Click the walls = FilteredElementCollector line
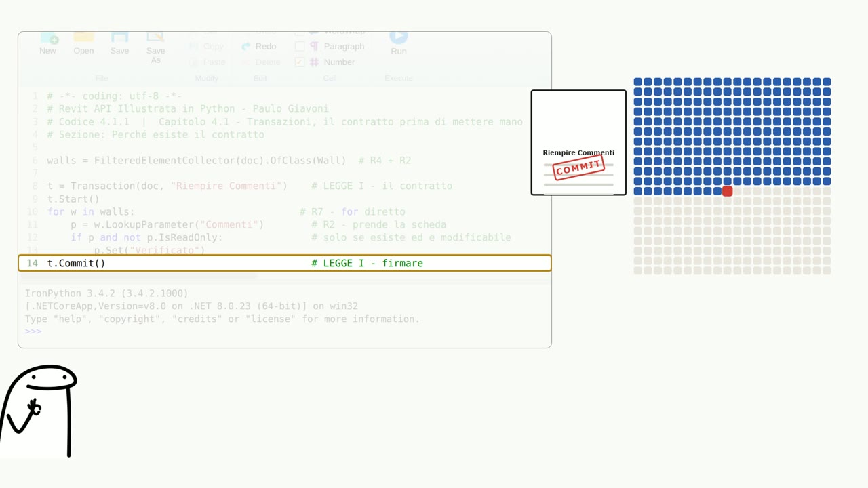This screenshot has width=868, height=488. [x=229, y=160]
